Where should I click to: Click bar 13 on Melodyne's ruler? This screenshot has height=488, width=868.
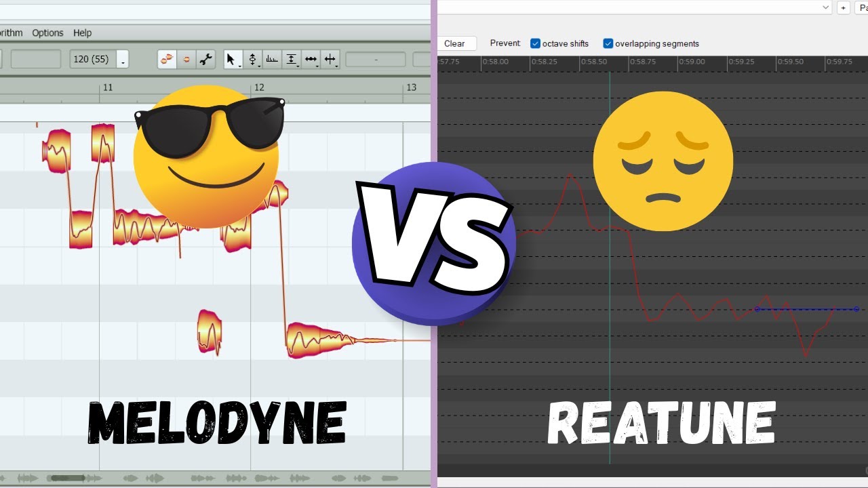(411, 88)
